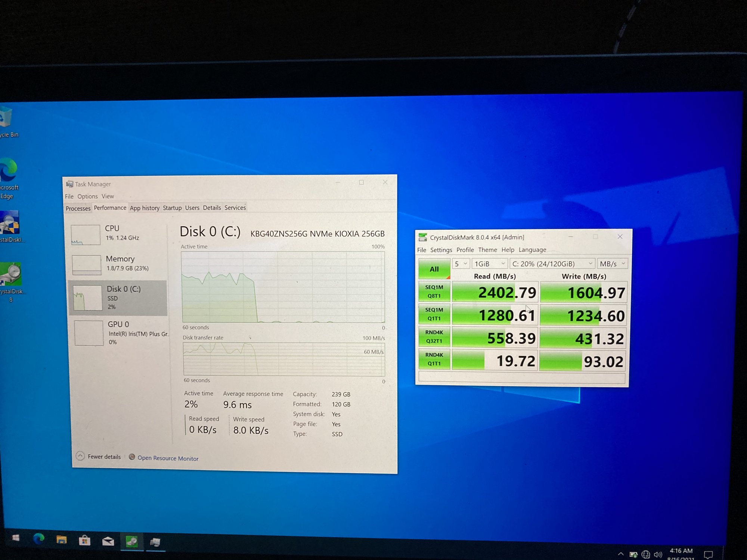
Task: Click the Windows Start button
Action: pos(15,538)
